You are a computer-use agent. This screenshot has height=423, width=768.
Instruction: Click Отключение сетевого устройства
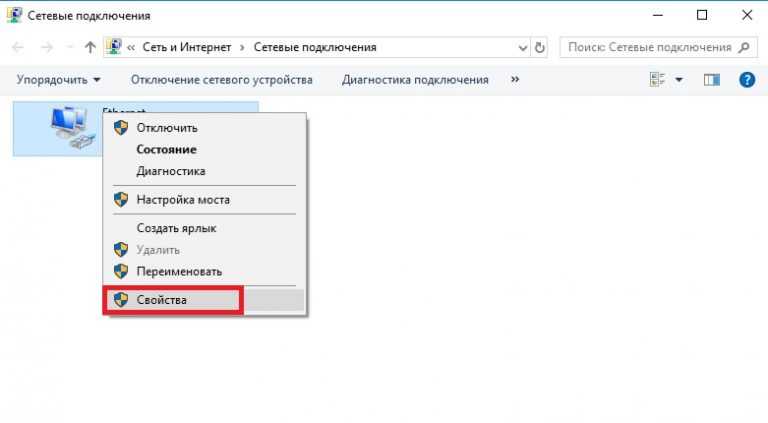(x=221, y=80)
